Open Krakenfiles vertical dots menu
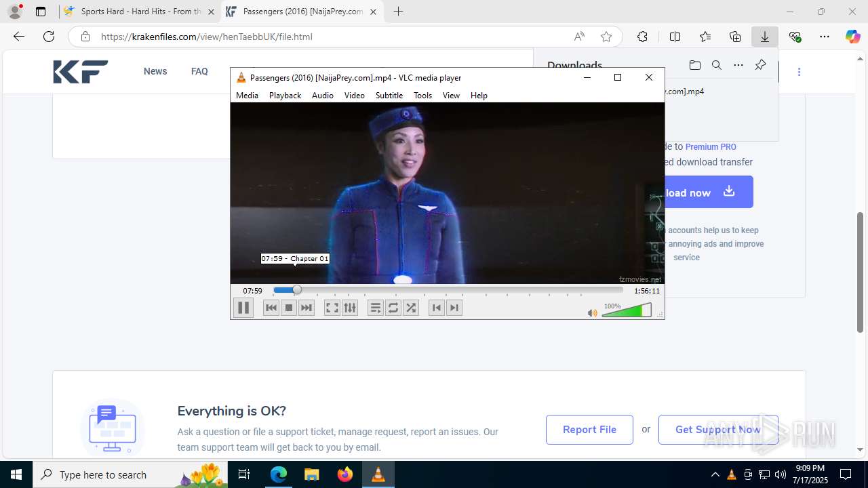 tap(799, 72)
